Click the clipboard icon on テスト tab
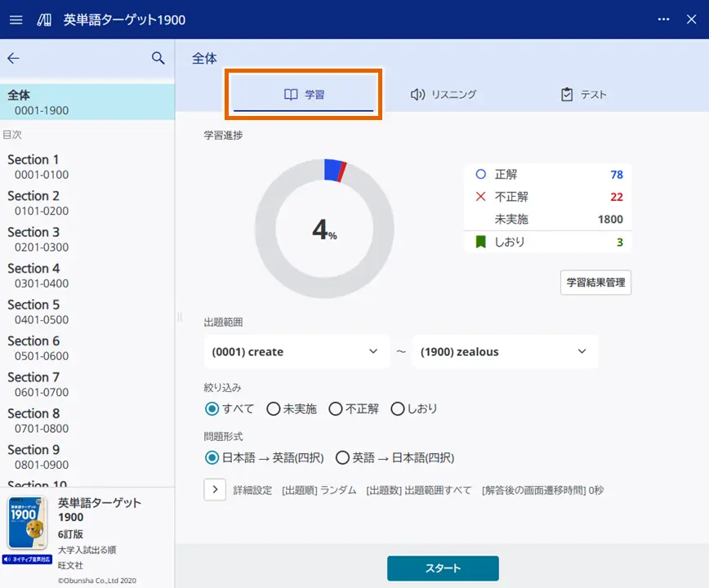 [x=567, y=94]
